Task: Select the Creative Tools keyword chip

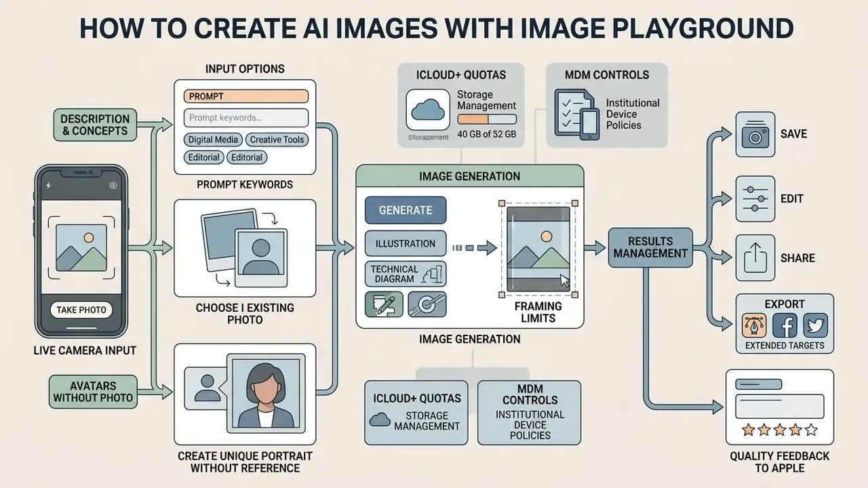Action: (x=277, y=140)
